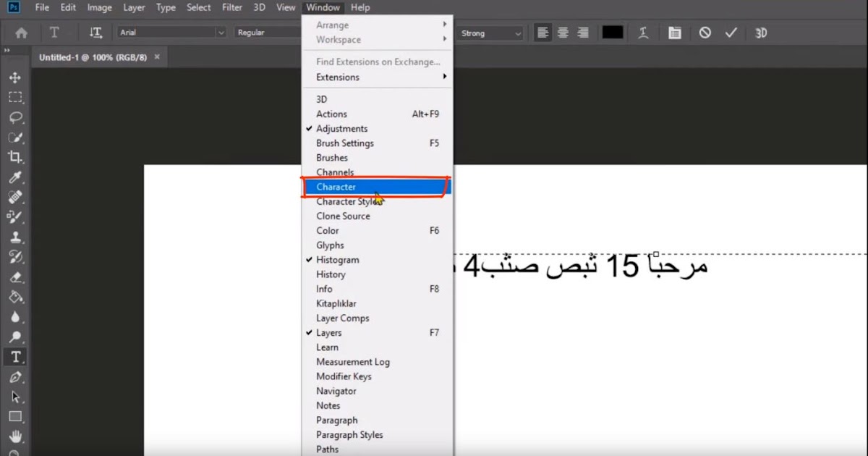Select the Hand tool
This screenshot has width=868, height=456.
(15, 436)
